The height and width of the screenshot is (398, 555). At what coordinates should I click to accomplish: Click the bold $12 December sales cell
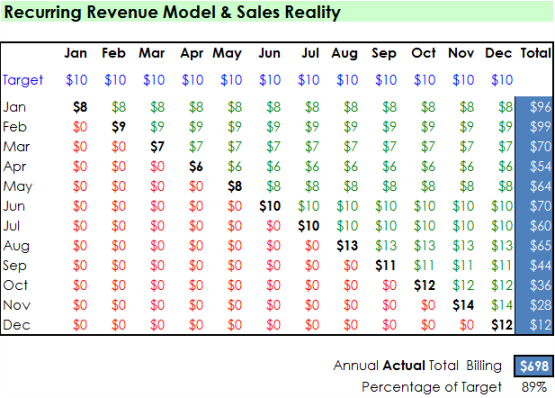502,325
